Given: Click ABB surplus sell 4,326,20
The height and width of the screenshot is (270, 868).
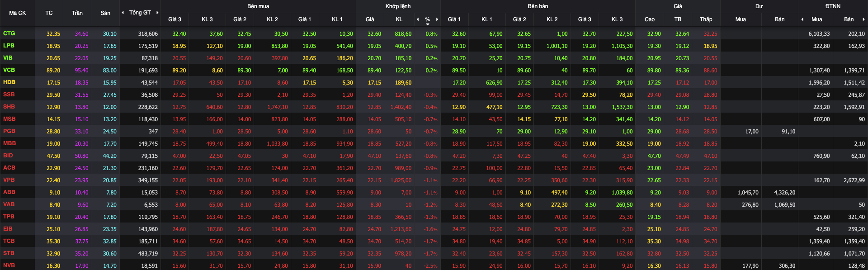Looking at the screenshot, I should pyautogui.click(x=784, y=193).
